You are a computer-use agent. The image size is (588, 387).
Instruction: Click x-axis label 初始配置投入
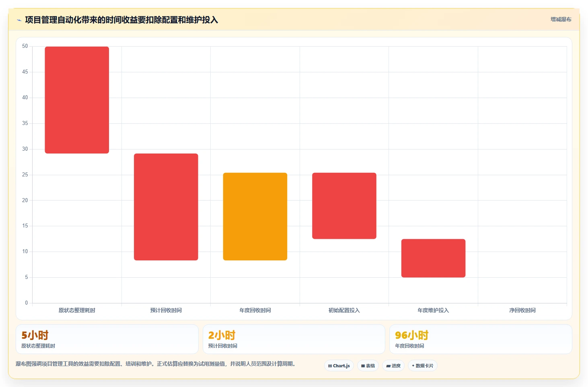(x=344, y=310)
